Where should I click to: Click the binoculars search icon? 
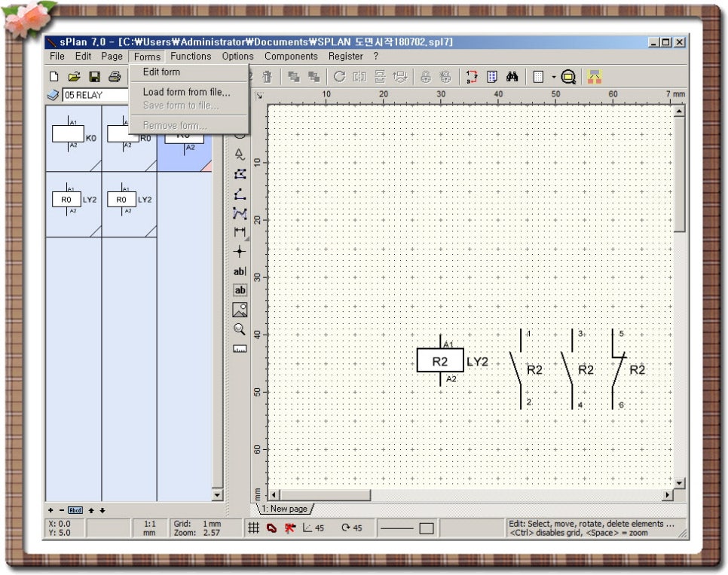point(512,77)
